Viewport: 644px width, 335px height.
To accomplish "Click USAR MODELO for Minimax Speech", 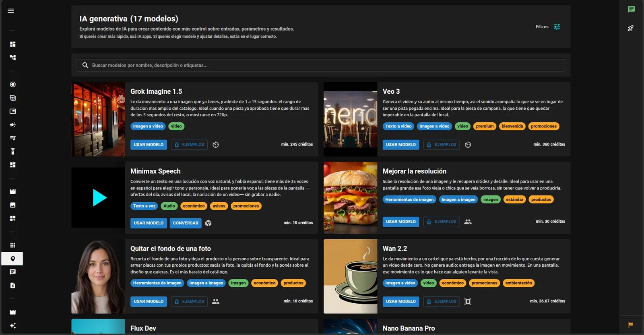I will [x=149, y=223].
